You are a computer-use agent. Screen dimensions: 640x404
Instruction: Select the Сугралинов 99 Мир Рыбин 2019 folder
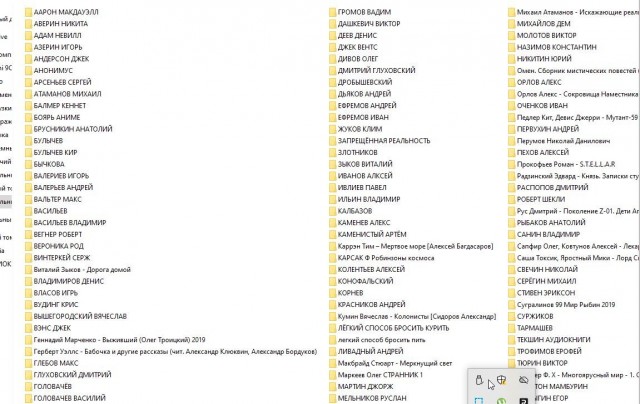(x=566, y=305)
